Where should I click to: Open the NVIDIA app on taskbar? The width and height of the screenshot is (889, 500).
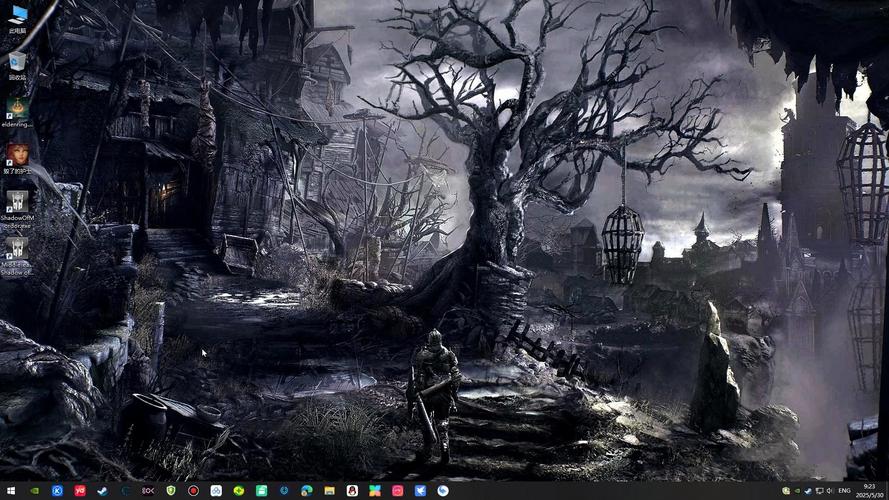point(35,490)
